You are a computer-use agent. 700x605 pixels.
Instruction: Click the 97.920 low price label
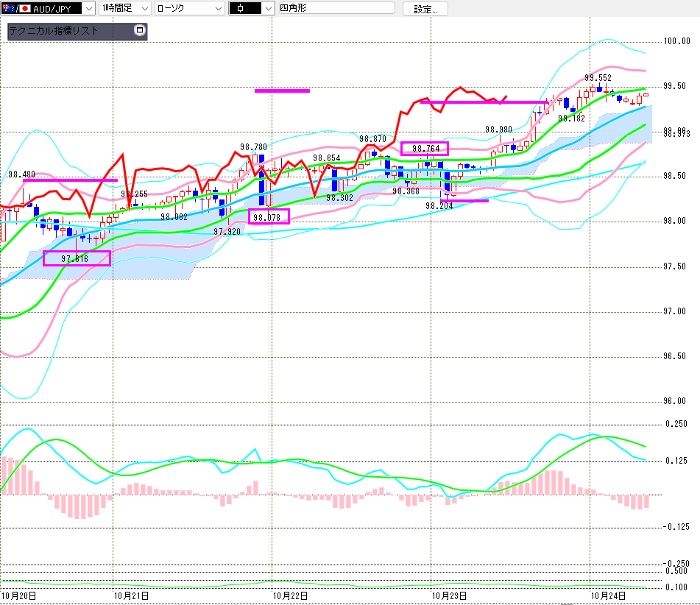click(227, 231)
